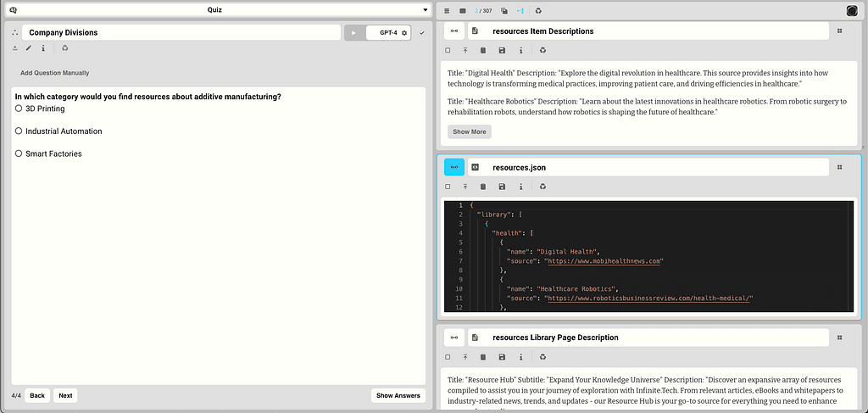
Task: Save resources Item Descriptions with floppy icon
Action: tap(502, 50)
